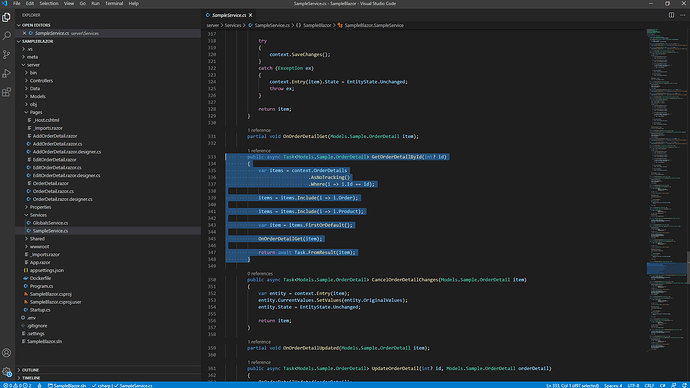
Task: Click the flame icon in status bar
Action: pyautogui.click(x=40, y=385)
